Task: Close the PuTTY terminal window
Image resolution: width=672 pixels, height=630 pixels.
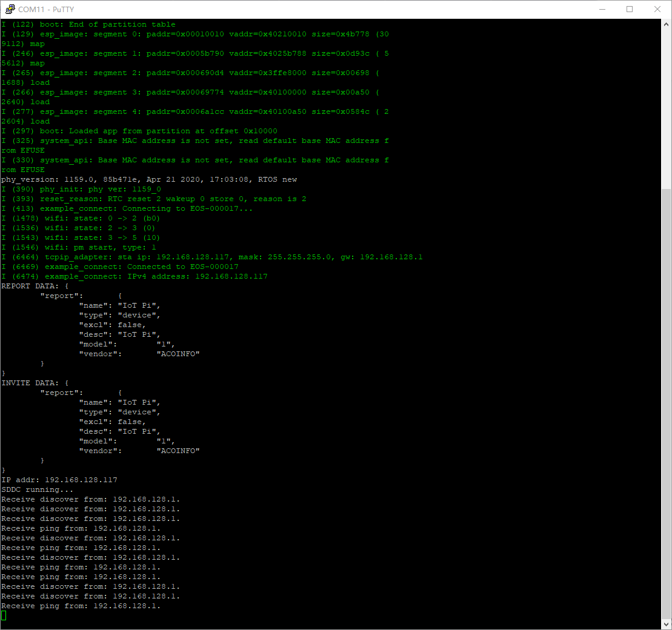Action: 657,9
